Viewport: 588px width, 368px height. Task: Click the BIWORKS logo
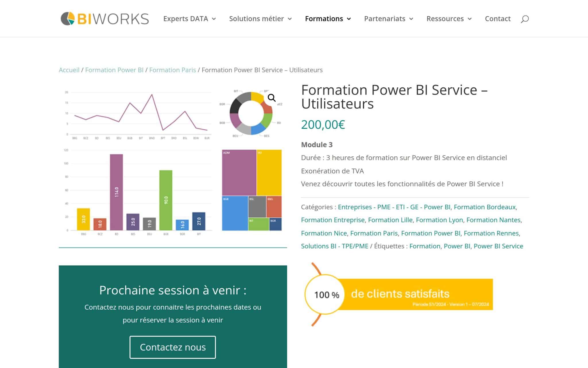(105, 19)
